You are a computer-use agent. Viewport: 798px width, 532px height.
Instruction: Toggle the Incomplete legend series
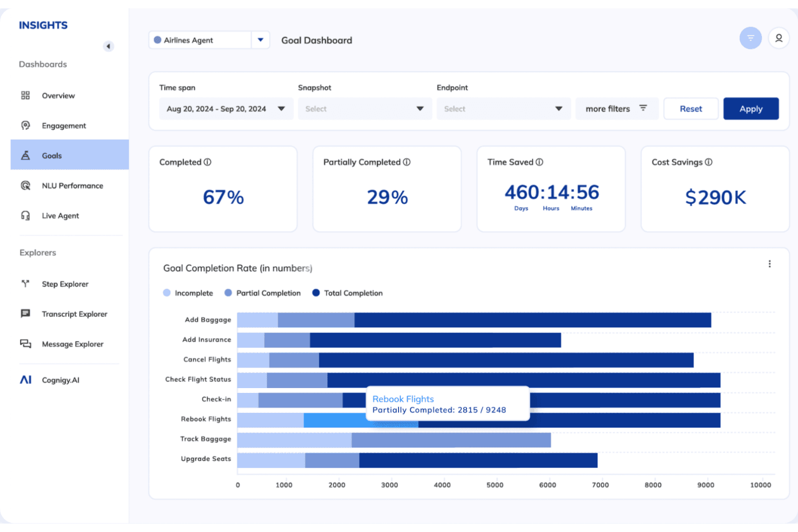[188, 293]
